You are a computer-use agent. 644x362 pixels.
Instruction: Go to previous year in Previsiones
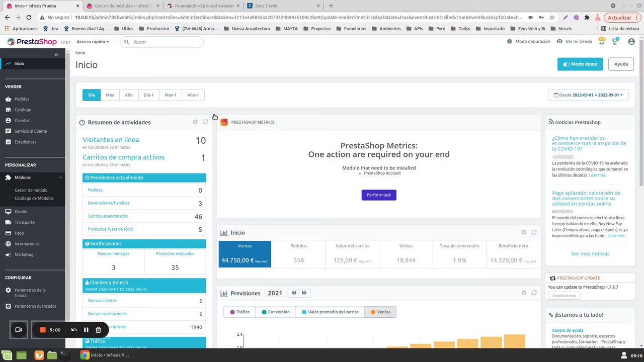(x=294, y=293)
